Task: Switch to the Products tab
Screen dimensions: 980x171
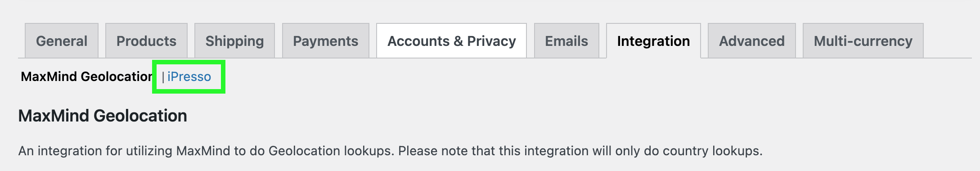Action: pyautogui.click(x=146, y=41)
